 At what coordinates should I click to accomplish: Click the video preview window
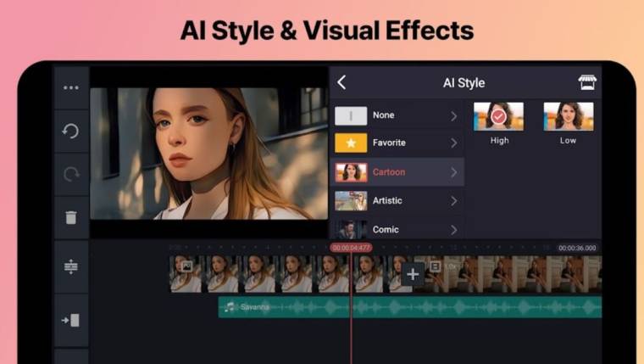(209, 154)
